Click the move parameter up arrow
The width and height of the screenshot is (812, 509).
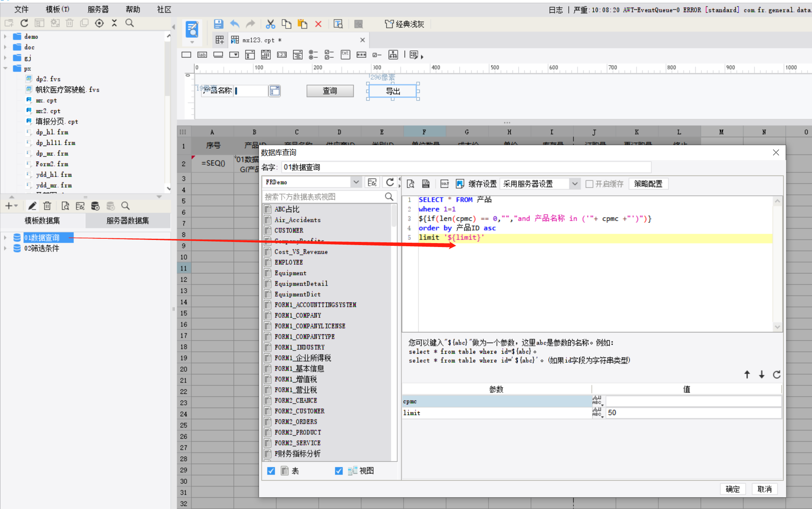click(747, 374)
